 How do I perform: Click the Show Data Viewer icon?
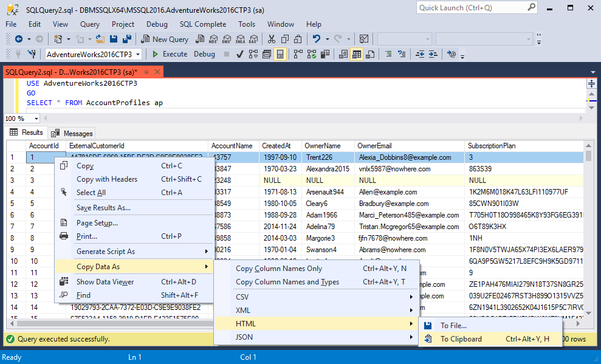coord(64,281)
